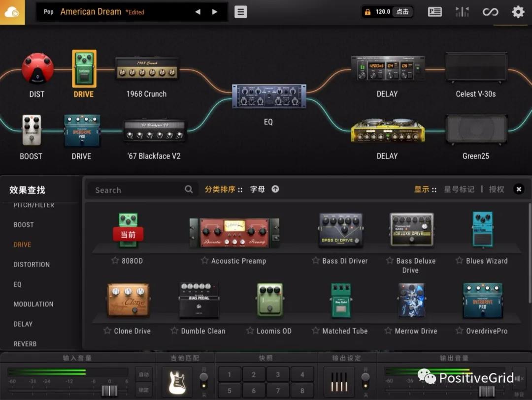Select the Overdrive Pro pedal in signal chain
Screen dimensions: 532x400
(82, 130)
